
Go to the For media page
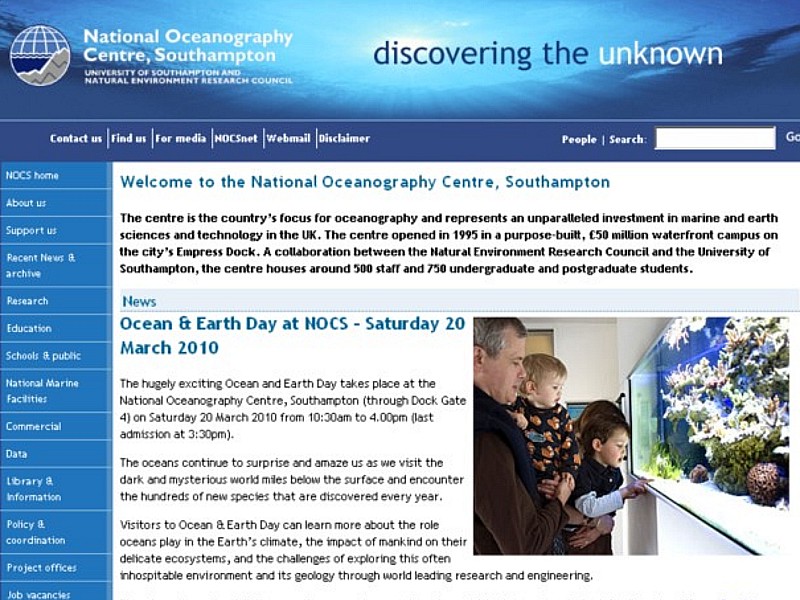(x=181, y=138)
